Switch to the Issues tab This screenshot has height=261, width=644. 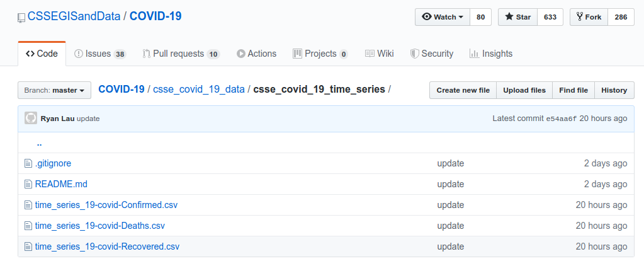100,54
